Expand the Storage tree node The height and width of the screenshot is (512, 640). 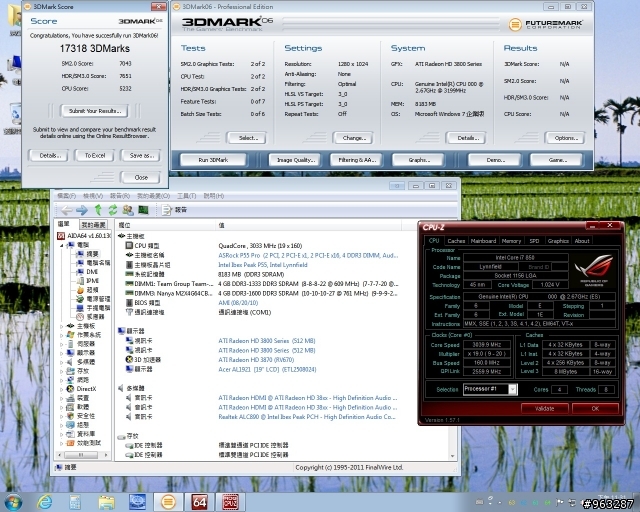pyautogui.click(x=62, y=371)
